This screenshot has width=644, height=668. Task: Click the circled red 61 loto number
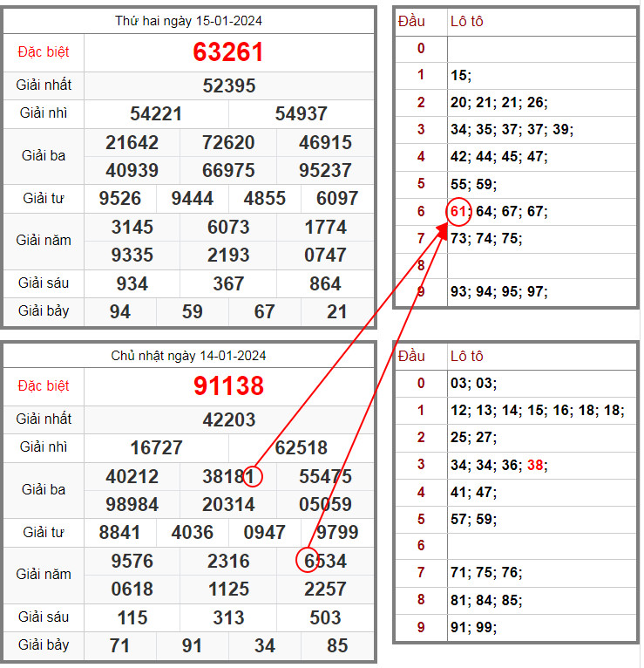coord(459,211)
